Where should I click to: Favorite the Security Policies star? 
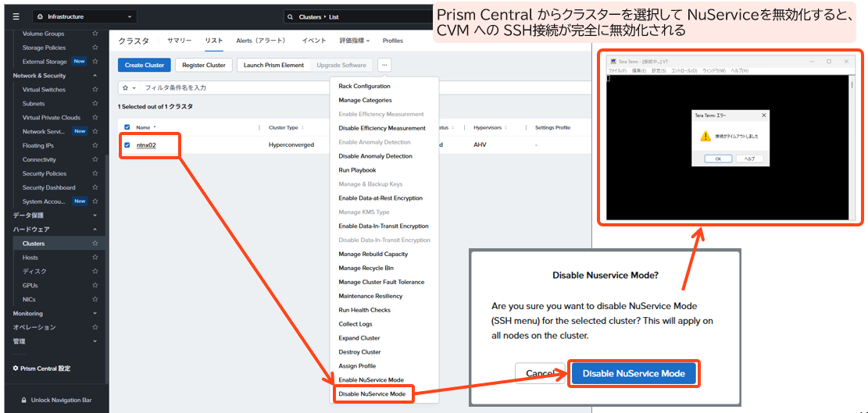click(x=95, y=173)
